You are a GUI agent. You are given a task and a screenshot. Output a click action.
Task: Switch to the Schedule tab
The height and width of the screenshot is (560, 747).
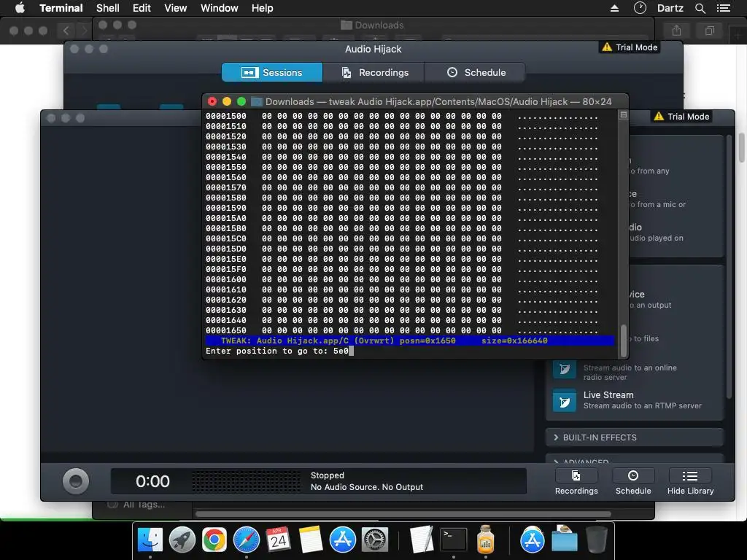(x=475, y=72)
